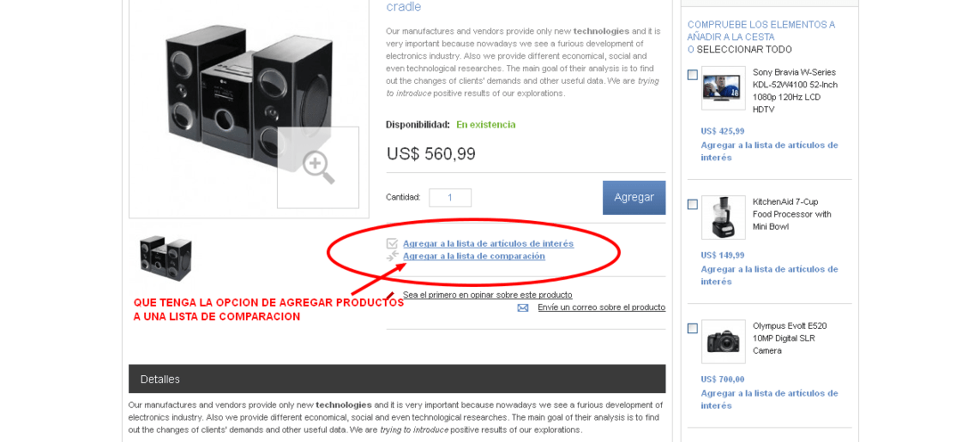Image resolution: width=980 pixels, height=442 pixels.
Task: Click Agregar a la lista de comparación link
Action: pos(474,257)
